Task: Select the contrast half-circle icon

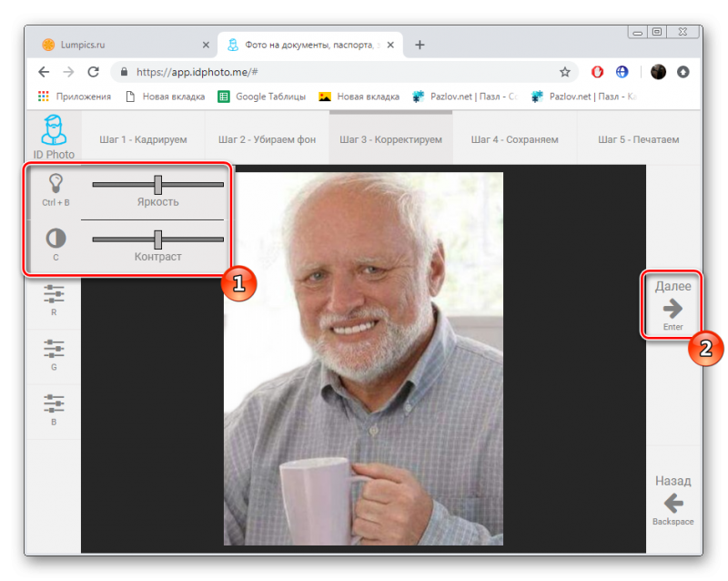Action: [56, 239]
